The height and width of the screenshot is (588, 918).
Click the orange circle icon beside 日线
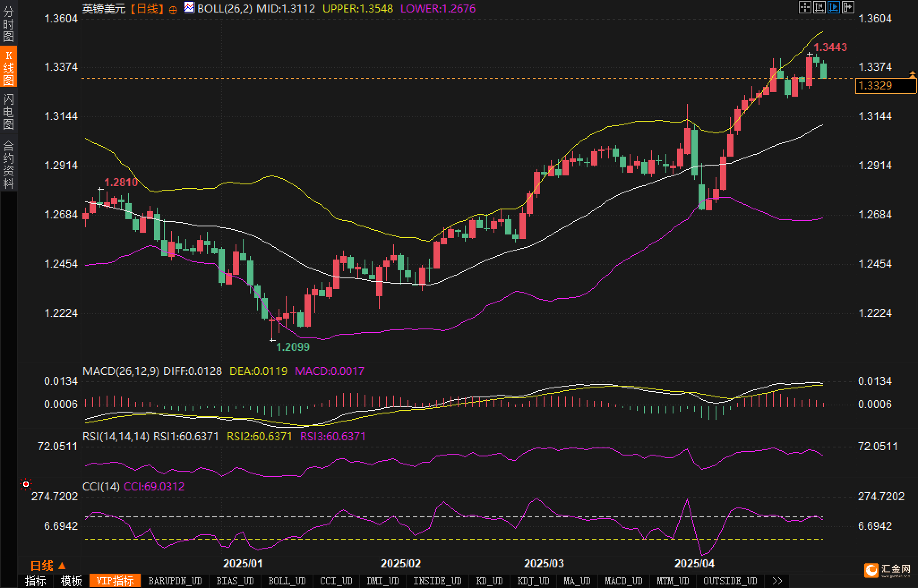[173, 9]
